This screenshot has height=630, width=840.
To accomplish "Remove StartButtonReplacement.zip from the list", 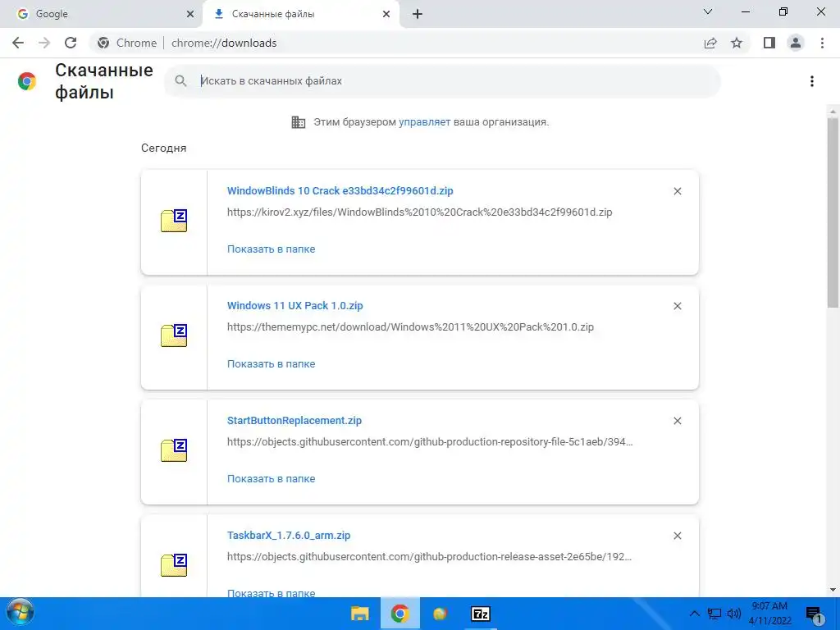I will tap(677, 421).
